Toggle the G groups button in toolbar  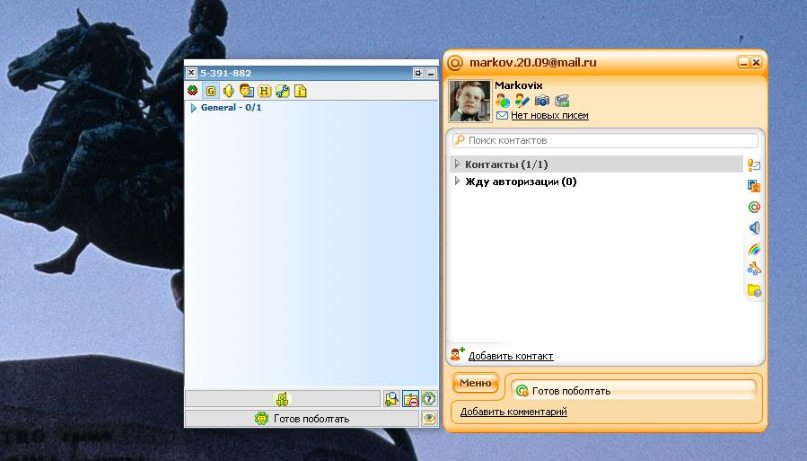click(211, 91)
